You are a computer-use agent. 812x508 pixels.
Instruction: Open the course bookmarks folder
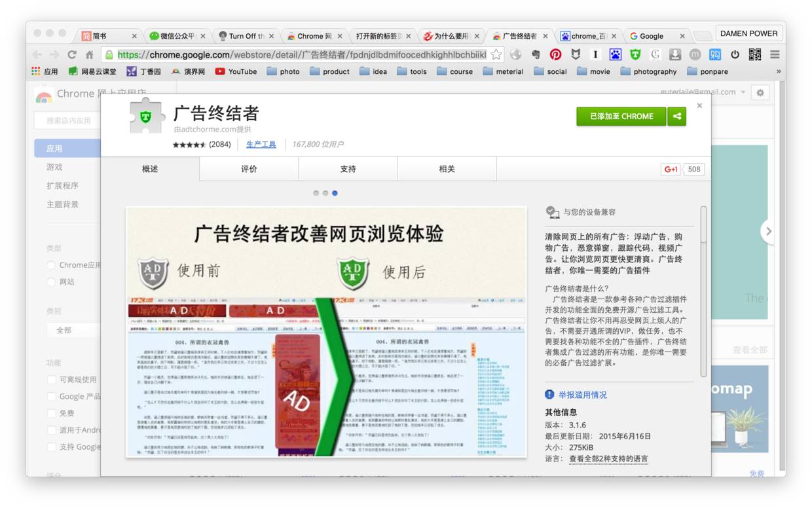[454, 71]
